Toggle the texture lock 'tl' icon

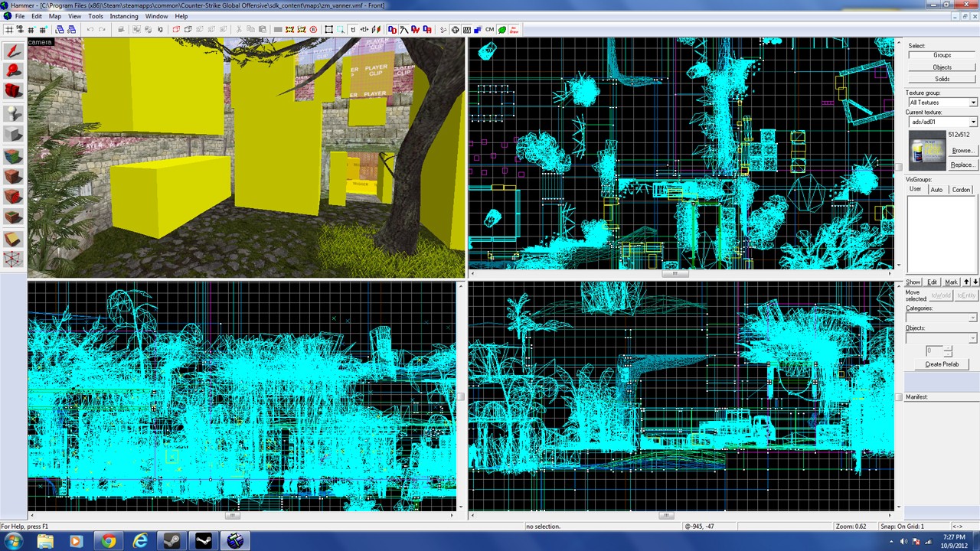coord(353,30)
